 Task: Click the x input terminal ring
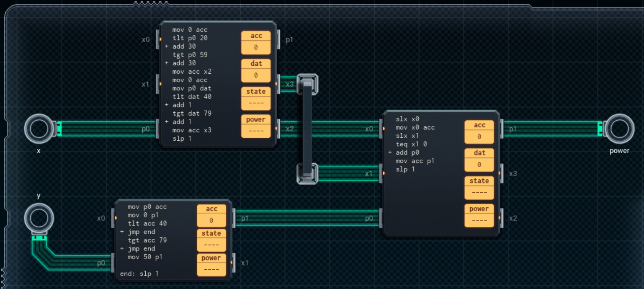[x=39, y=128]
